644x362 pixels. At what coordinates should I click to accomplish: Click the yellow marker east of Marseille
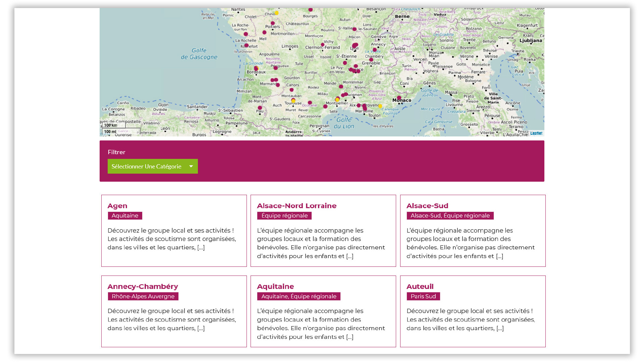[380, 106]
